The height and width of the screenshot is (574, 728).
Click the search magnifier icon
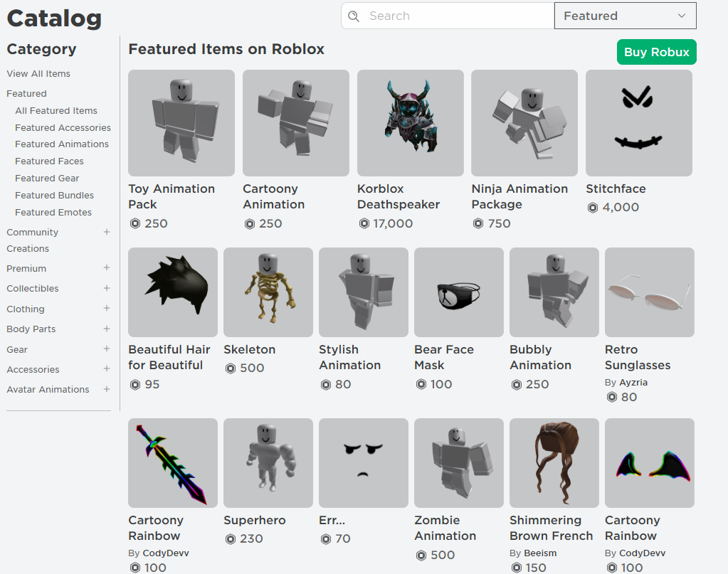pyautogui.click(x=354, y=16)
